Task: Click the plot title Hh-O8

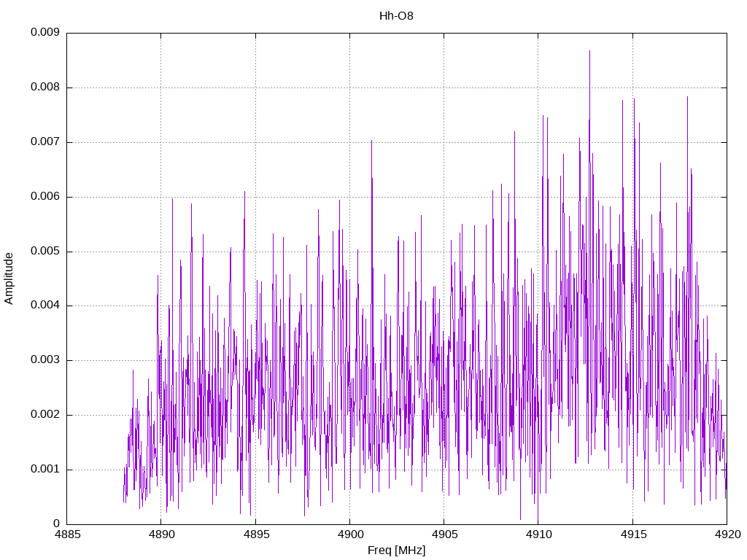Action: (396, 16)
